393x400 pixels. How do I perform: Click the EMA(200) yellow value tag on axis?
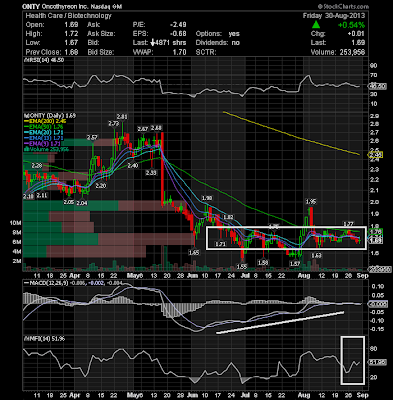tap(375, 155)
